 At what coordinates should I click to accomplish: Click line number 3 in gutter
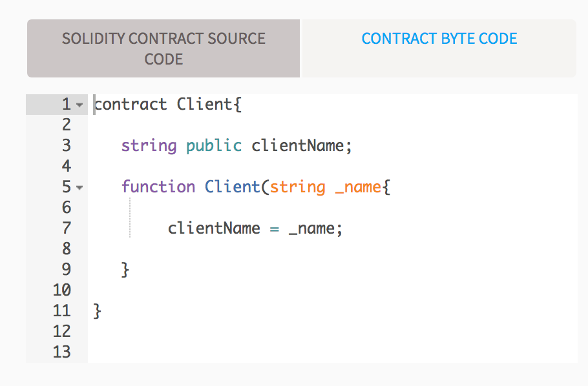[66, 146]
